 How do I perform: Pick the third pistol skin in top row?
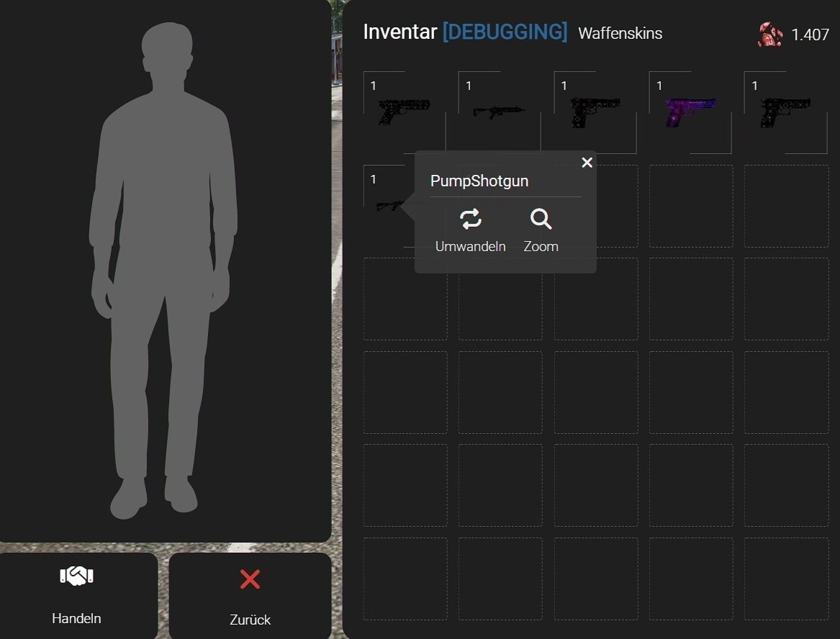[x=595, y=112]
